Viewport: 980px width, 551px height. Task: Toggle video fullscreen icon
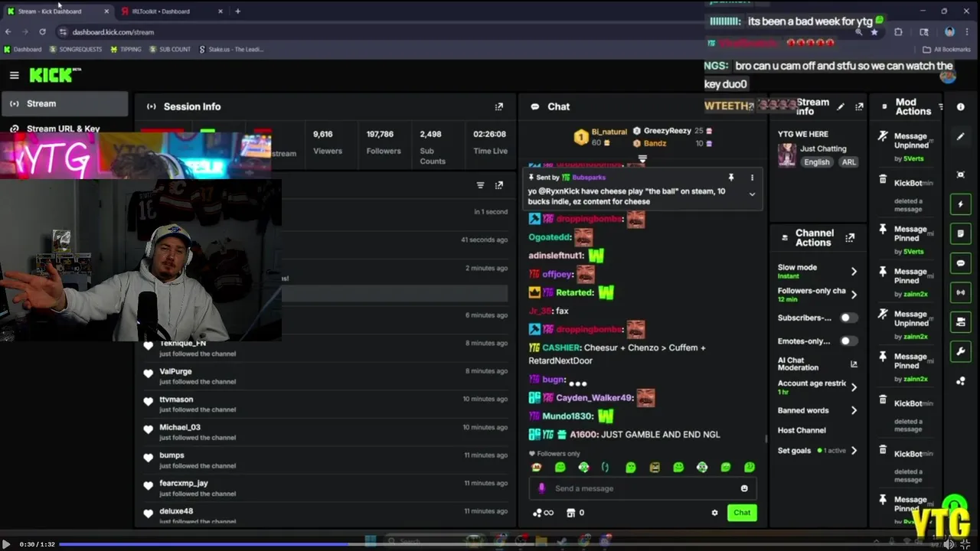pos(967,544)
